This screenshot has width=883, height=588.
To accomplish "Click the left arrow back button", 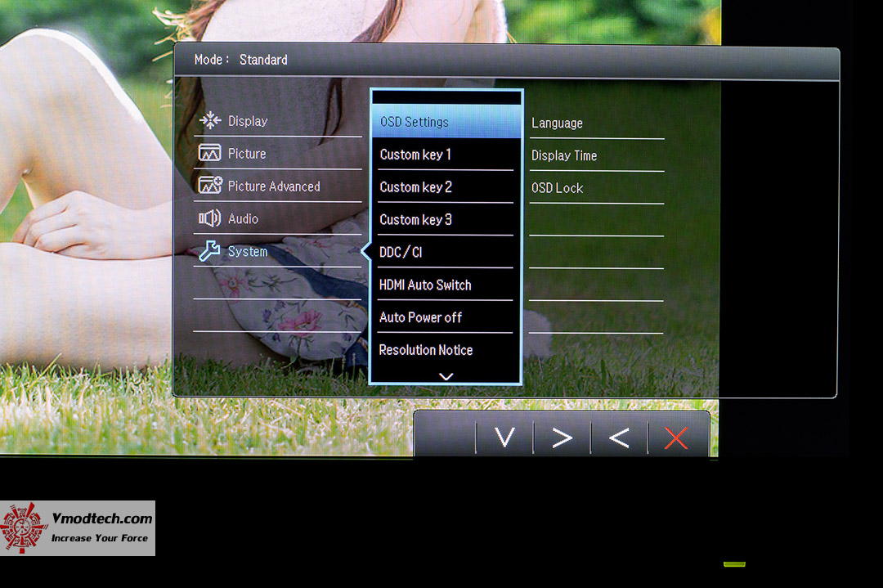I will click(619, 438).
